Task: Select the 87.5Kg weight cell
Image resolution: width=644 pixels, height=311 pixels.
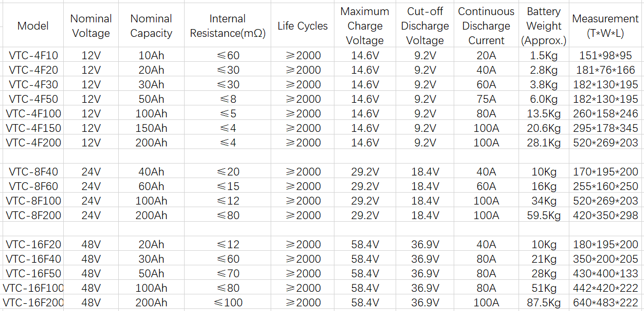Action: (543, 302)
